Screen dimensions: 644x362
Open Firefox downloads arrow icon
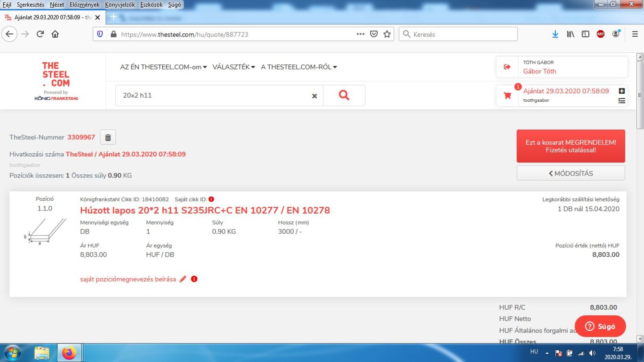555,34
